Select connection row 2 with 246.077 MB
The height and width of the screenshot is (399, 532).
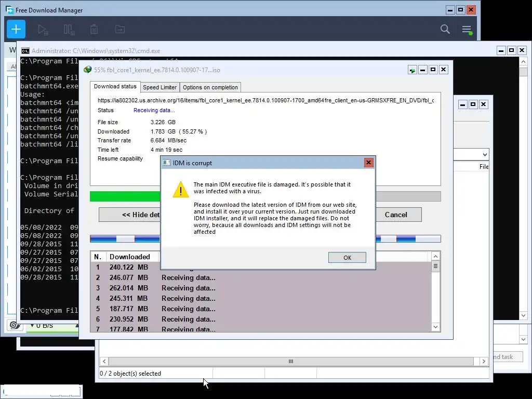(x=261, y=277)
